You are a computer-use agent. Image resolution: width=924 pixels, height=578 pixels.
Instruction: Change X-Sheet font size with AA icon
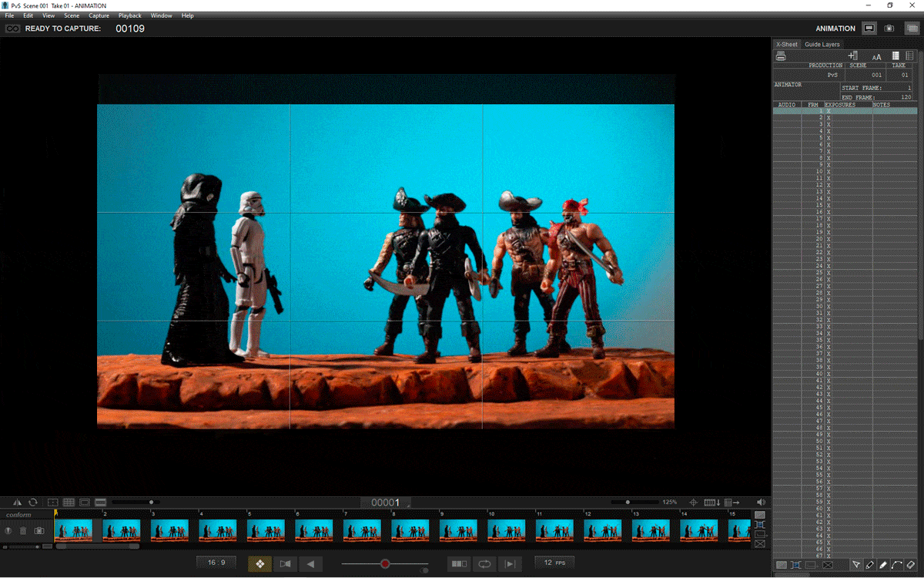click(x=876, y=56)
